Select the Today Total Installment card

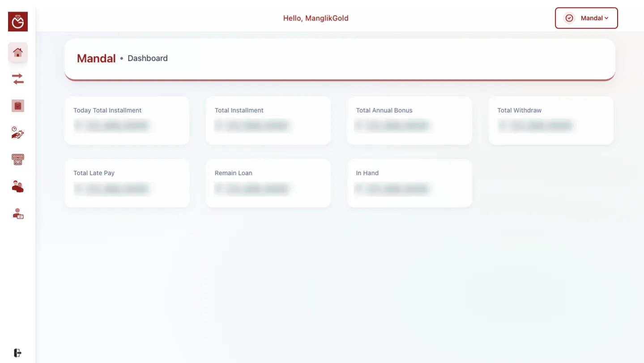coord(127,121)
